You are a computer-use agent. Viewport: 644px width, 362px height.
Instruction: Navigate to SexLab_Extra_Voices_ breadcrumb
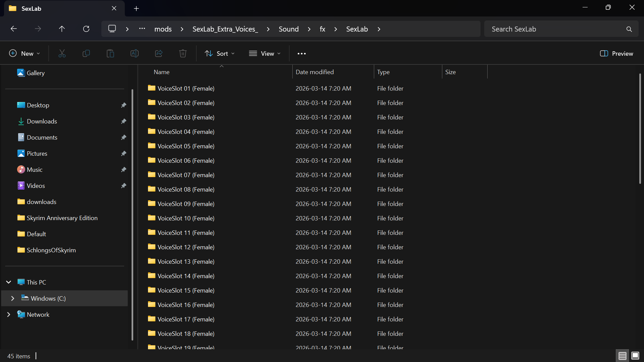pos(225,29)
